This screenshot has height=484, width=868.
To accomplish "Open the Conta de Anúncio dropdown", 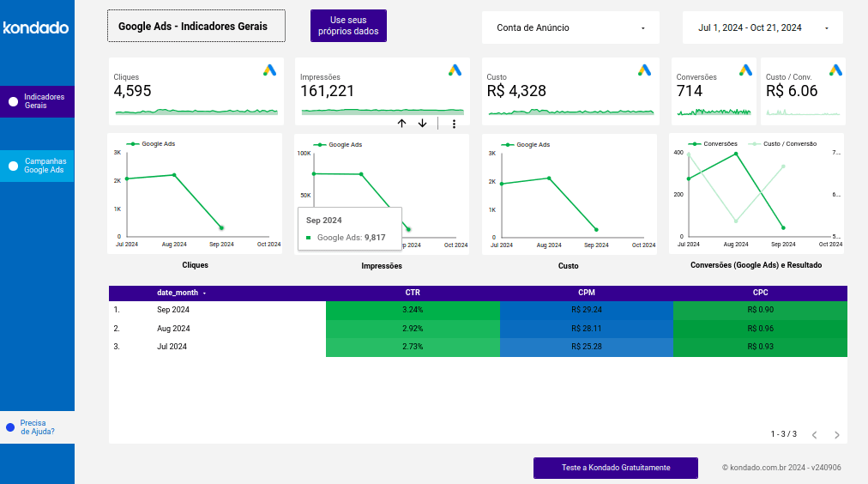I will (x=570, y=27).
